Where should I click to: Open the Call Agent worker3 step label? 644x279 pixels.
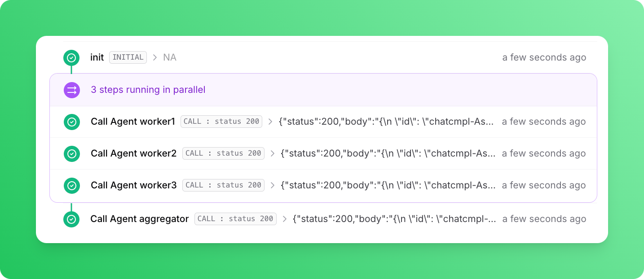point(134,185)
